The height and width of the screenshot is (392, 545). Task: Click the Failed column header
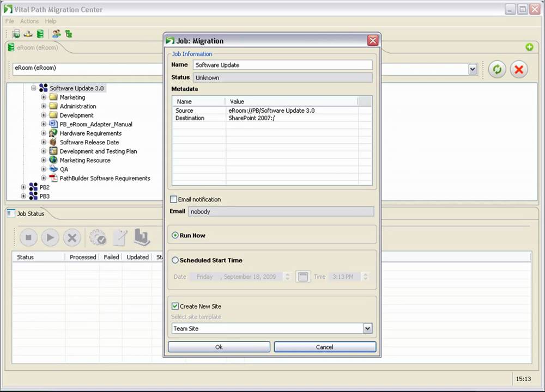[x=111, y=257]
